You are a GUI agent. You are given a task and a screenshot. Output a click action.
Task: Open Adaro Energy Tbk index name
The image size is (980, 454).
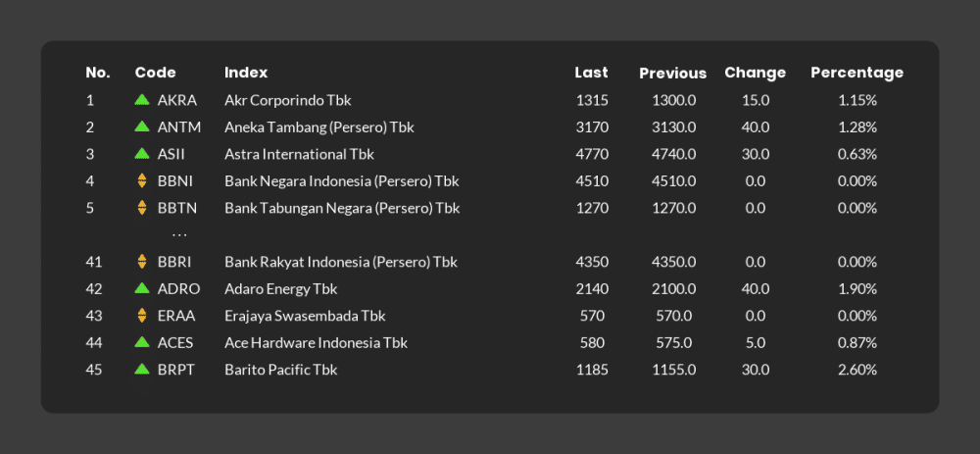coord(280,289)
